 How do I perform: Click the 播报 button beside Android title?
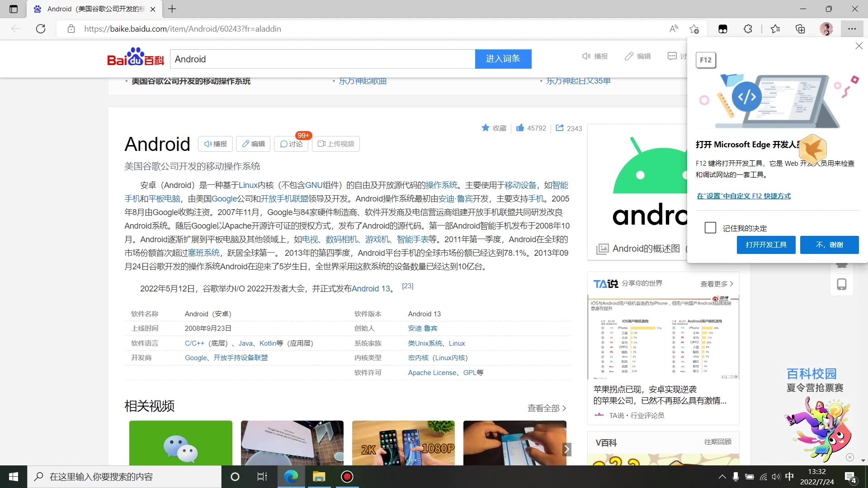point(216,144)
